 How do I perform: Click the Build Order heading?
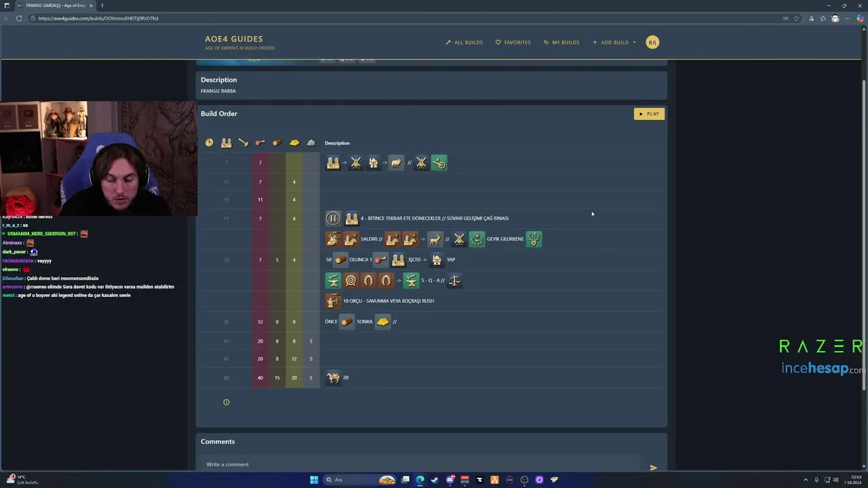(219, 114)
